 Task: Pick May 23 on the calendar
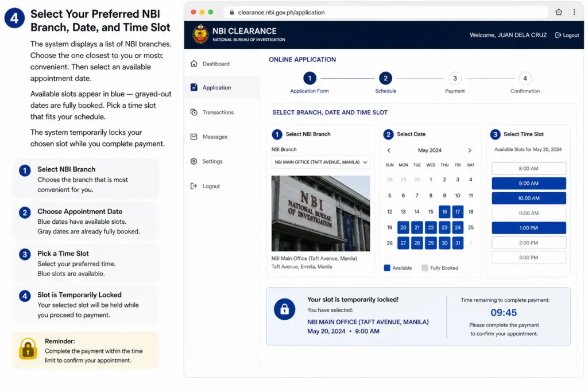click(x=444, y=227)
